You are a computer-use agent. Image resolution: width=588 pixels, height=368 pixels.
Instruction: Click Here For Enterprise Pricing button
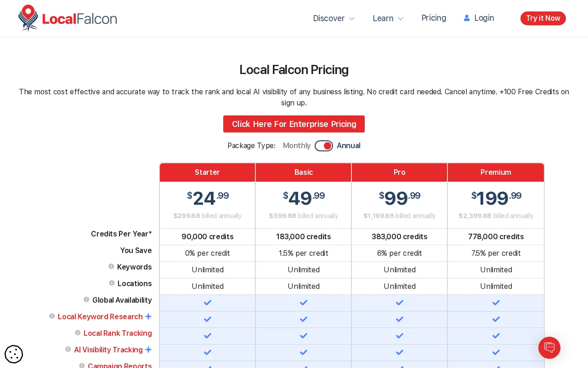click(x=294, y=124)
